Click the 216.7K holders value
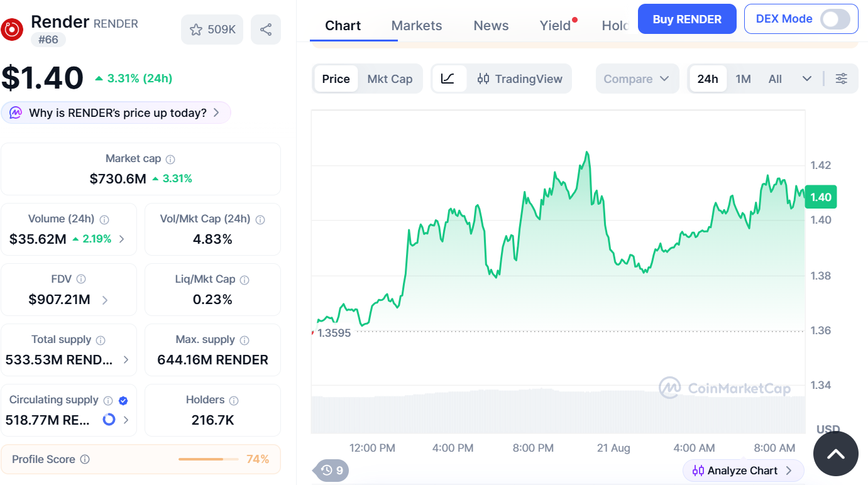Image resolution: width=868 pixels, height=485 pixels. pos(213,420)
